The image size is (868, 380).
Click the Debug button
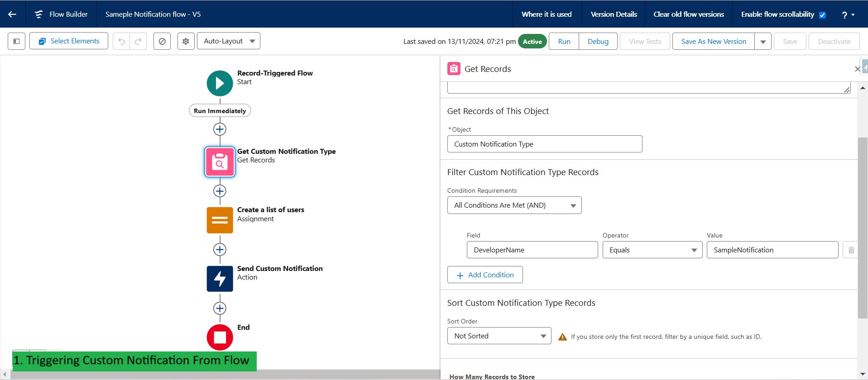coord(598,41)
